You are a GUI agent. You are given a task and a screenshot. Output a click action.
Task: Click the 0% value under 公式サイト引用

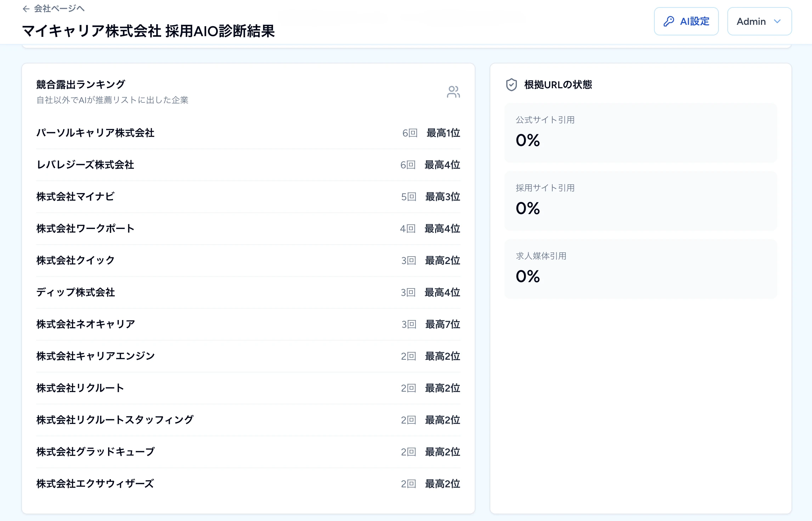tap(528, 140)
